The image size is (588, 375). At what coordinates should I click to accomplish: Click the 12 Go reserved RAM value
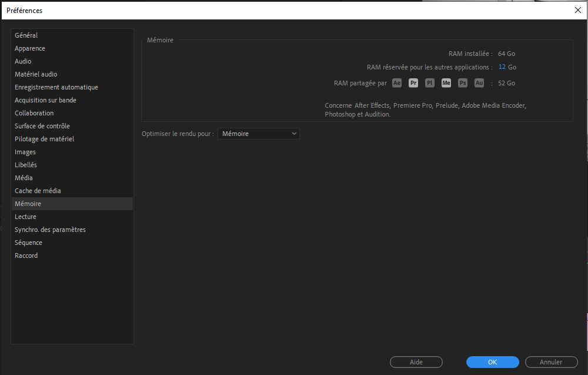tap(502, 67)
